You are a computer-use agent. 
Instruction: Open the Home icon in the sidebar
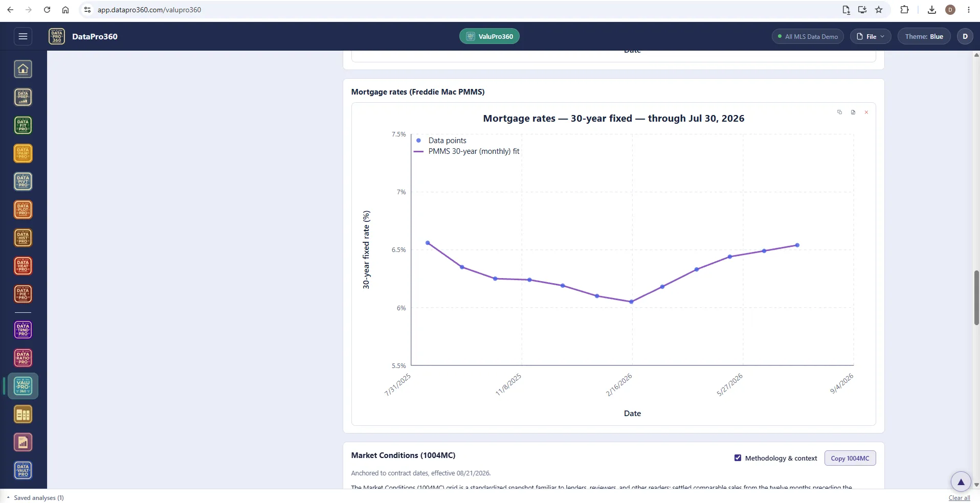coord(23,69)
